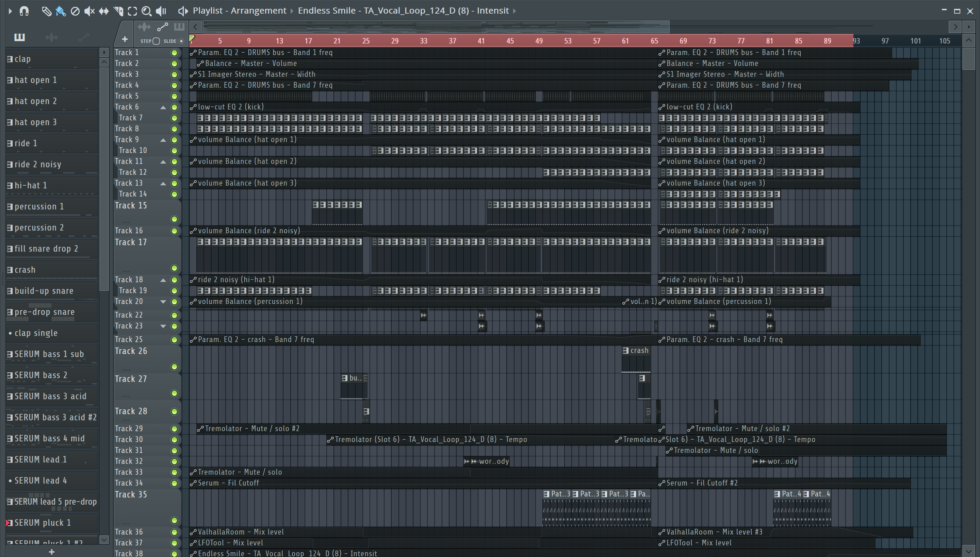Toggle Track 36 mute light
This screenshot has width=980, height=557.
pos(174,533)
